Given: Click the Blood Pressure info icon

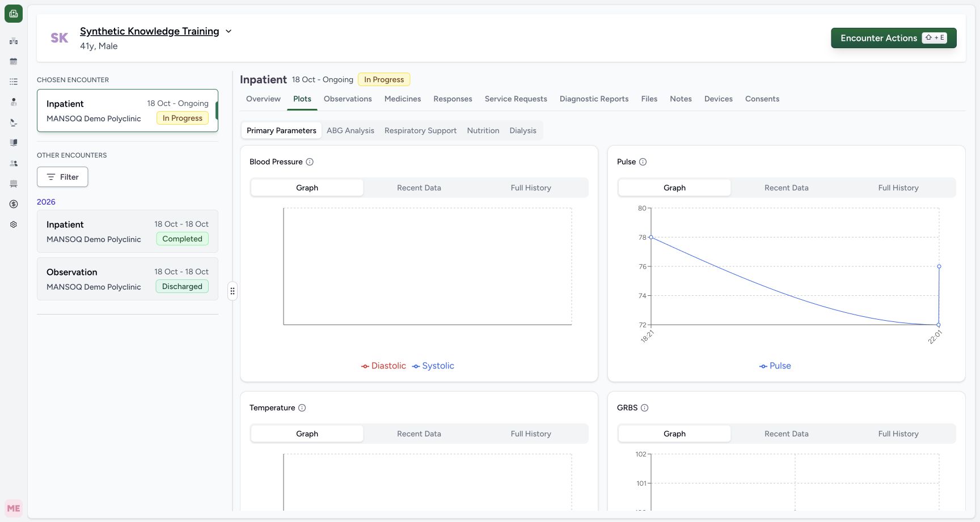Looking at the screenshot, I should coord(310,162).
